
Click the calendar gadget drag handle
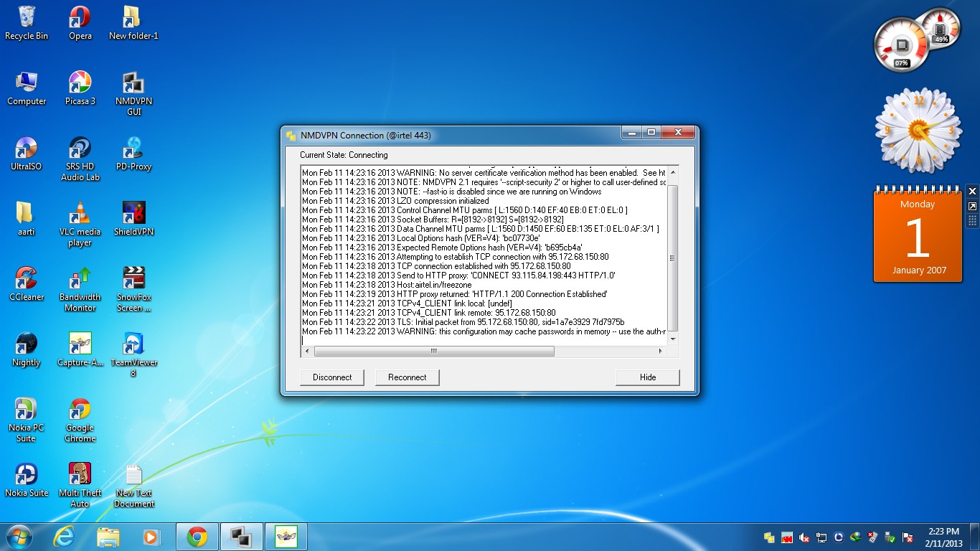point(972,221)
